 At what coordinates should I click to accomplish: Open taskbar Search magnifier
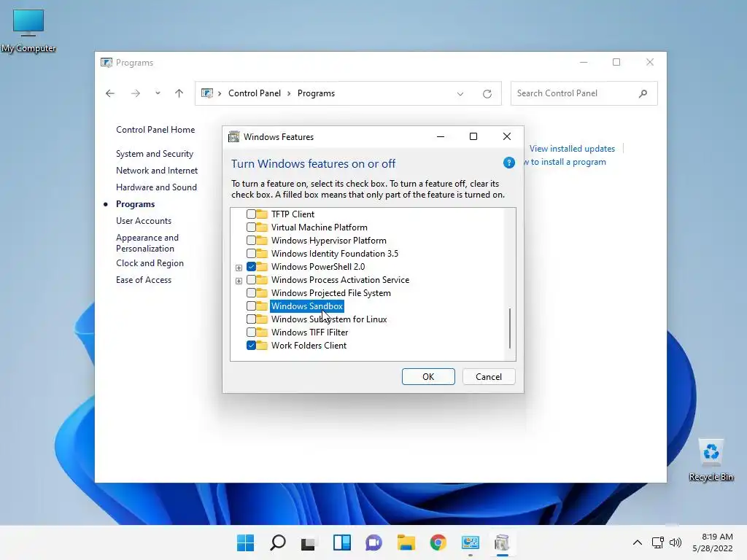[x=278, y=542]
